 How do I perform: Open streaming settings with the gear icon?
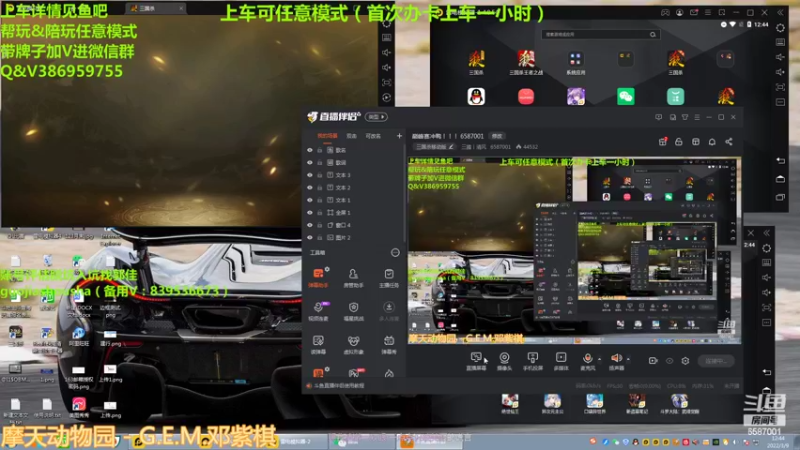pos(685,361)
